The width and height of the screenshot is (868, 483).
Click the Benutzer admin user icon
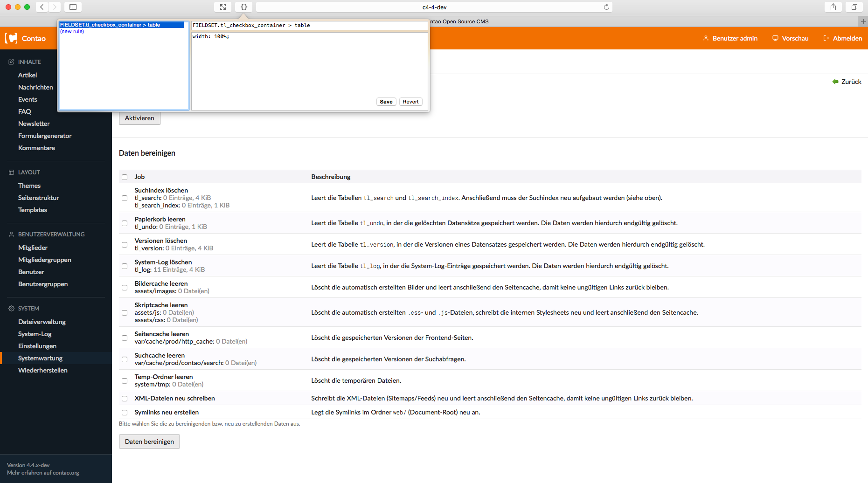click(x=706, y=38)
